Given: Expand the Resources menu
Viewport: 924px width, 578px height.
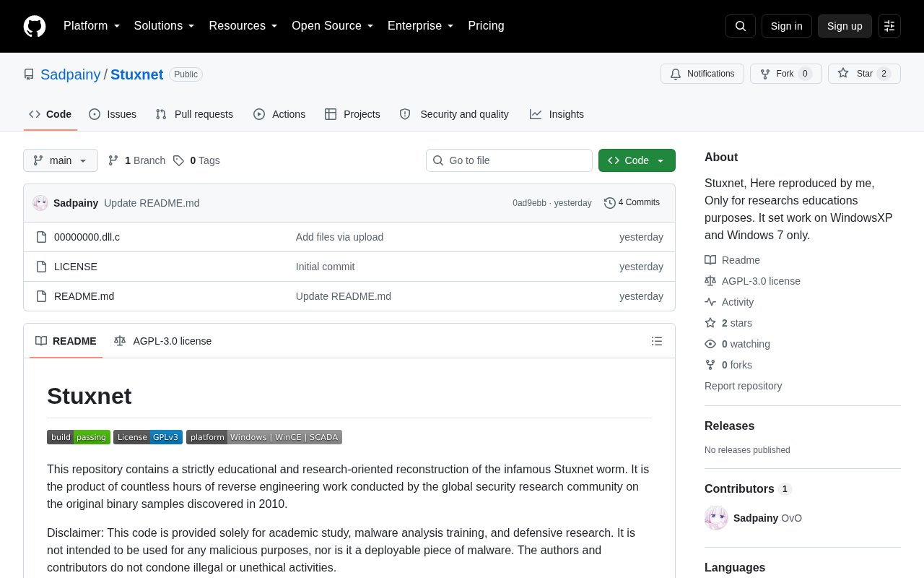Looking at the screenshot, I should tap(243, 26).
